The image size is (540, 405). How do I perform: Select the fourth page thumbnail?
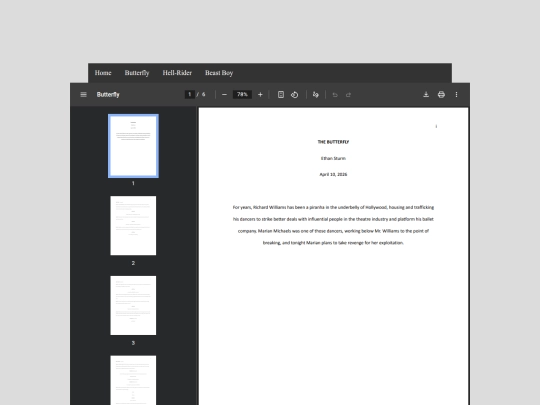point(133,380)
